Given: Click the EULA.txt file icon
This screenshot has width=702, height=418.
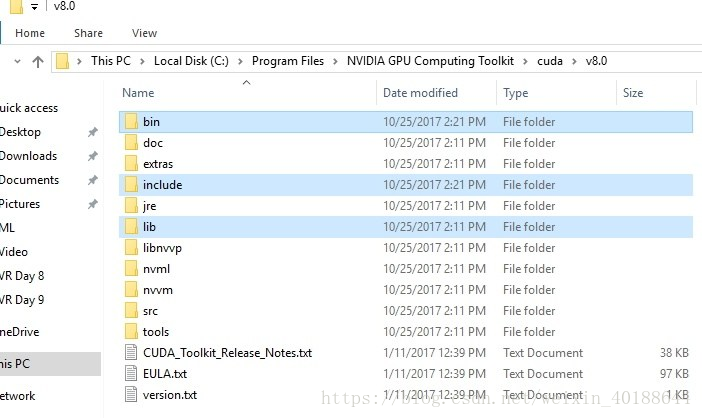Looking at the screenshot, I should coord(131,374).
